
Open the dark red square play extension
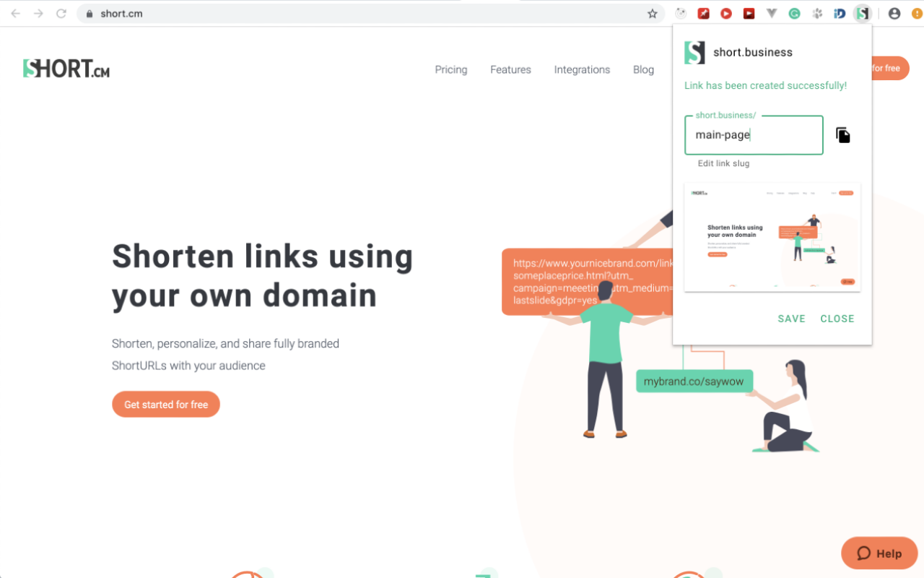pos(749,13)
